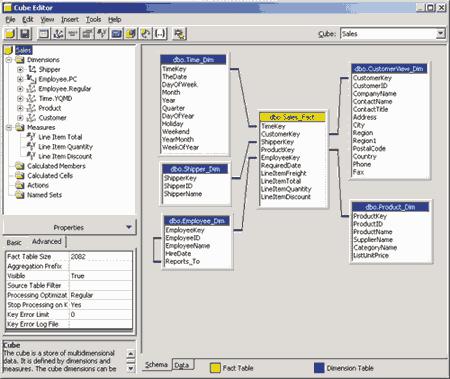Click the Insert Table window toolbar icon
This screenshot has height=379, width=450.
coord(44,34)
